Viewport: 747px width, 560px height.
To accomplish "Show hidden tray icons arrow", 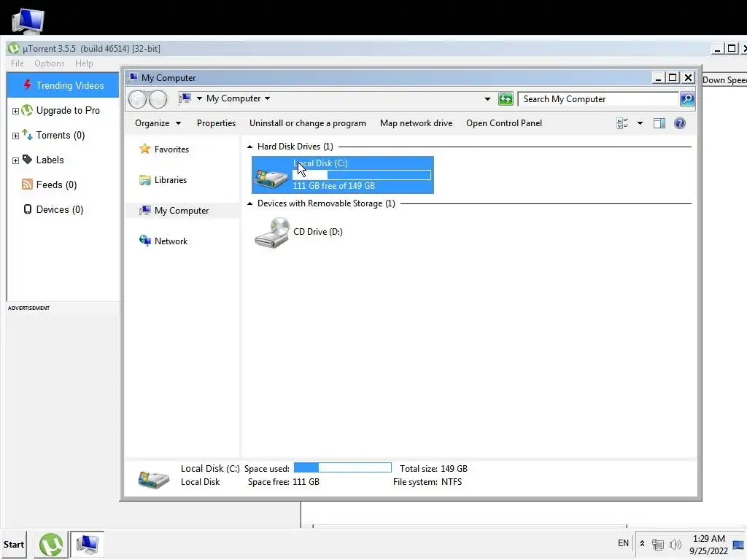I will pyautogui.click(x=642, y=543).
